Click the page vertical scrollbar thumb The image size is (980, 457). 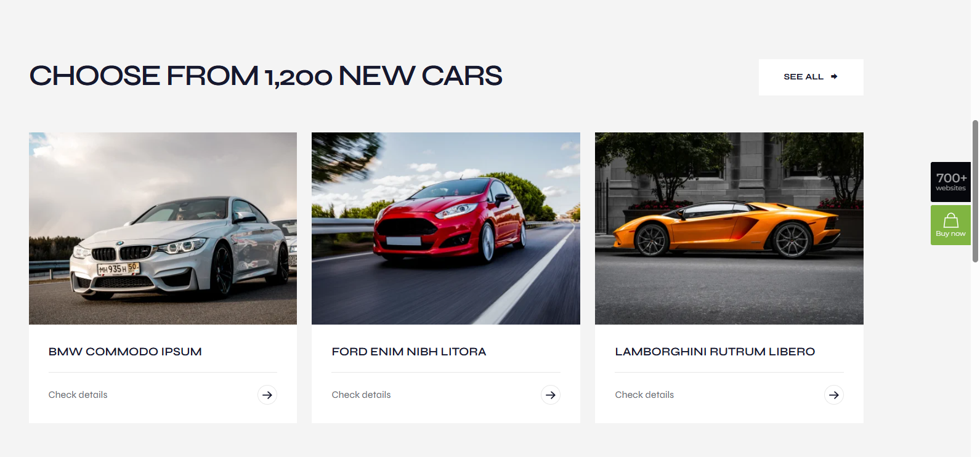tap(975, 192)
